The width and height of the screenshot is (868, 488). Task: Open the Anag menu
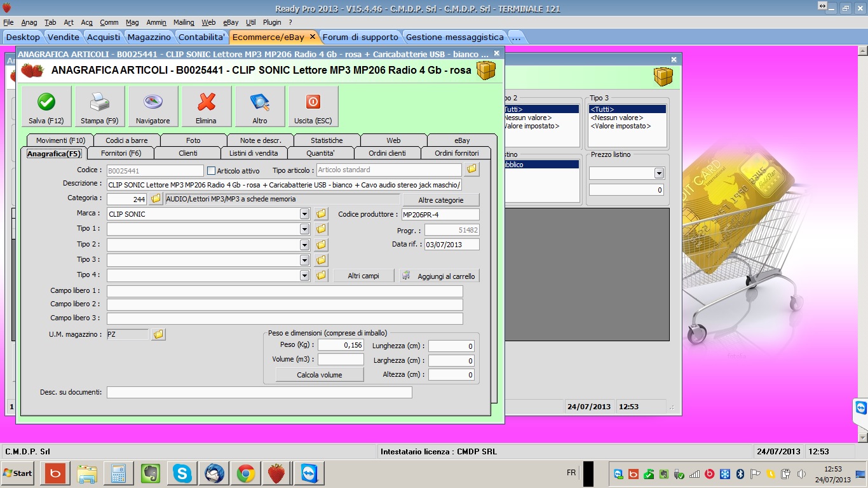(29, 22)
